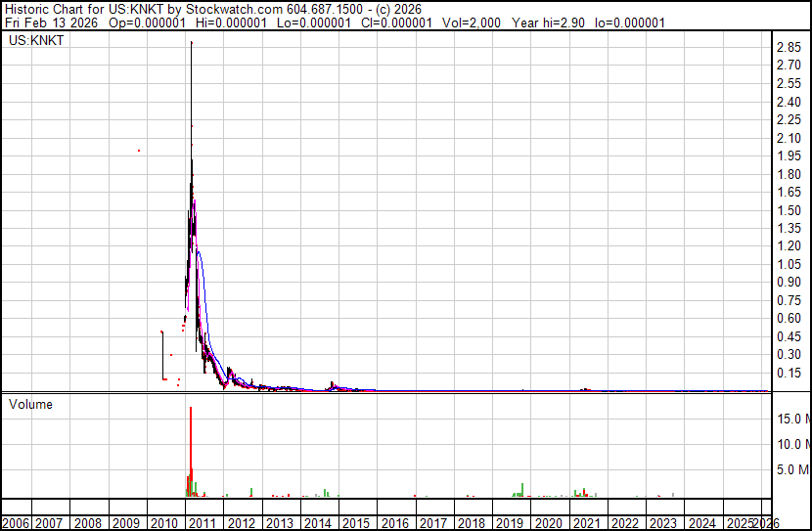The image size is (812, 531).
Task: Select the 2023 year label on timeline
Action: point(663,523)
